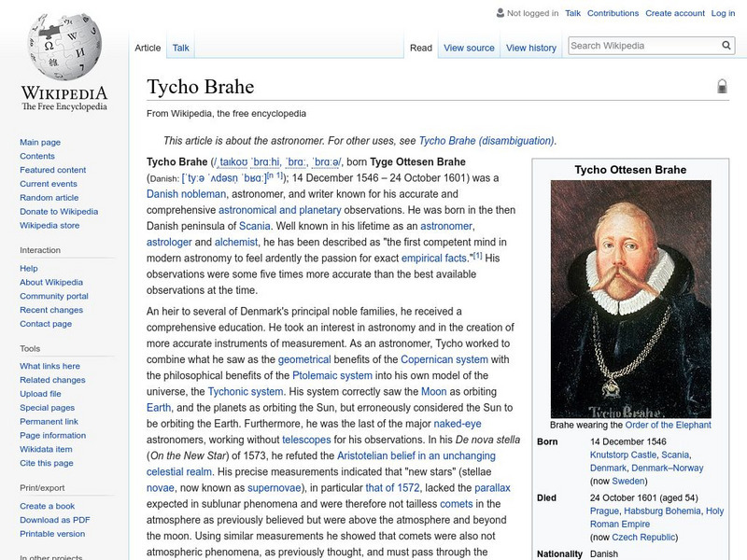Click the page protection padlock icon
Viewport: 747px width, 560px height.
point(722,86)
